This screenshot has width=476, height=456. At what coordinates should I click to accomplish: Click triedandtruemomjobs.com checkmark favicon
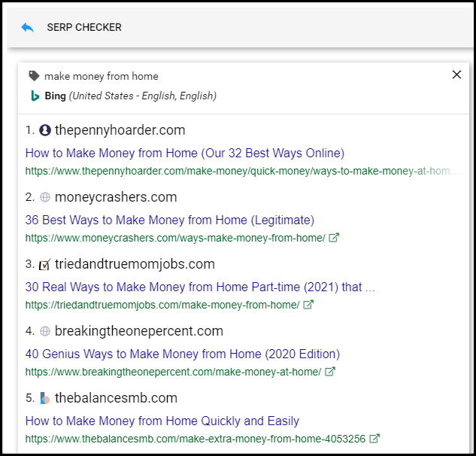[x=45, y=264]
